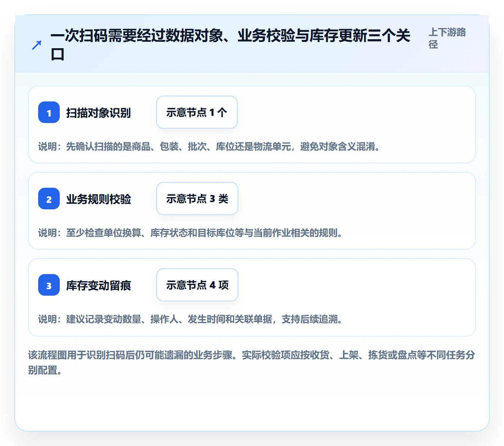Click the 业务规则校验 step title
The height and width of the screenshot is (446, 504).
pos(98,199)
